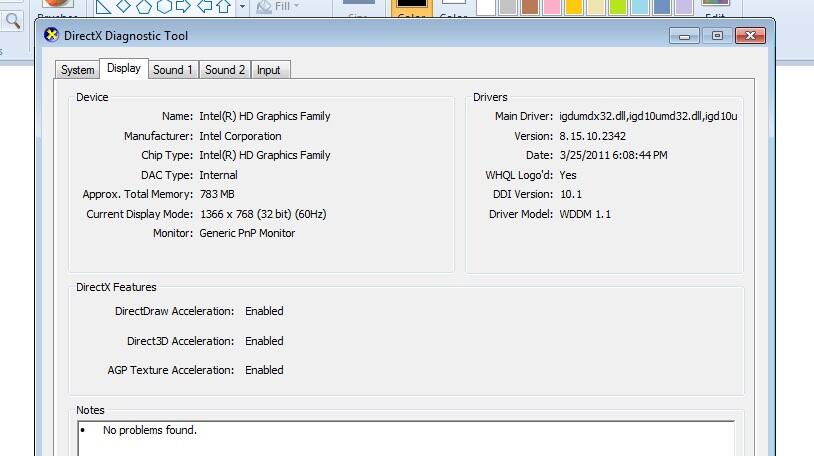Select the pentagon shape in Paint

point(144,7)
